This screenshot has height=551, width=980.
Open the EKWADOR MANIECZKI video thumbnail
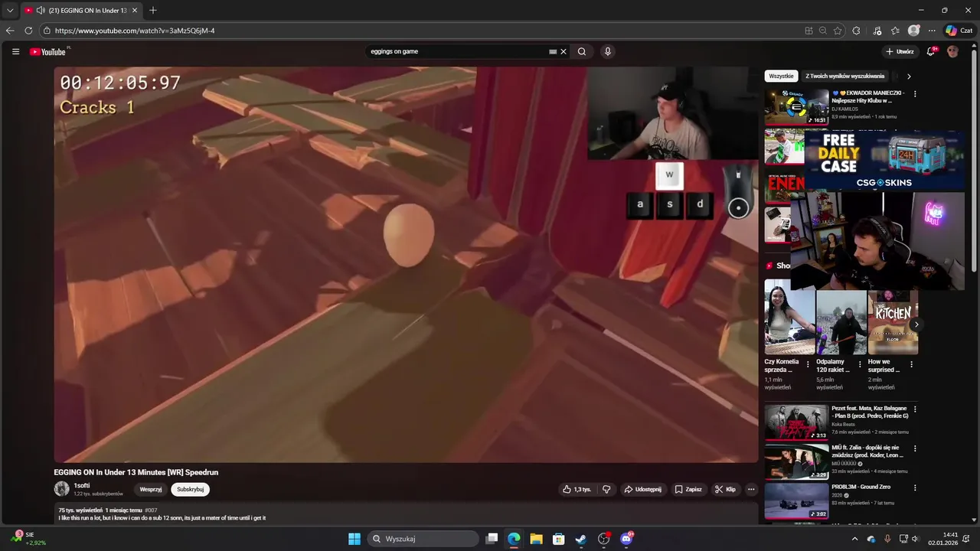tap(796, 107)
